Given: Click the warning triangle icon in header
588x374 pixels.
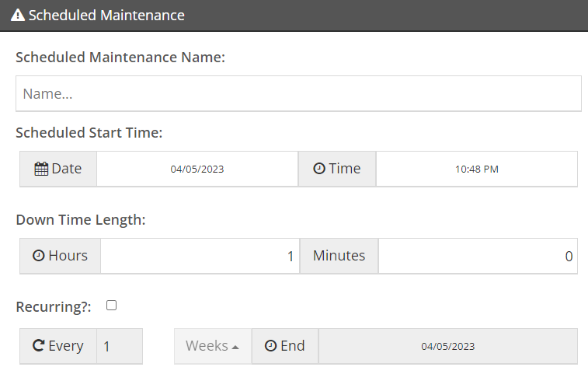Looking at the screenshot, I should 18,16.
